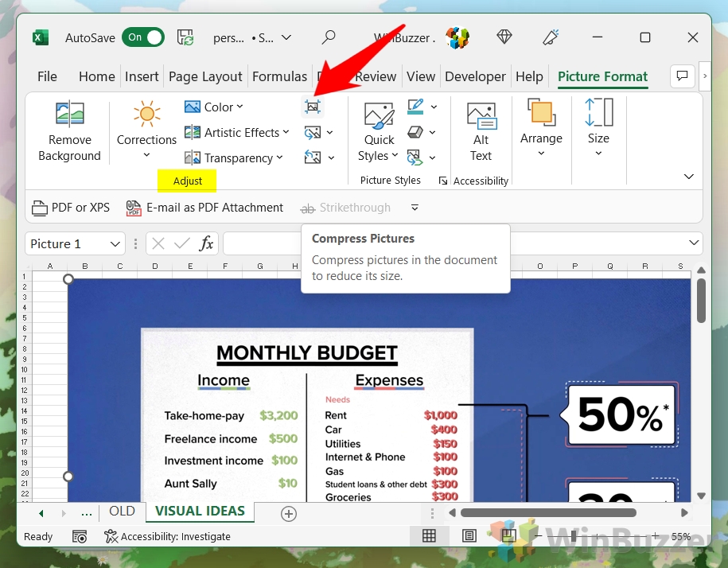Image resolution: width=728 pixels, height=568 pixels.
Task: Switch to the OLD sheet tab
Action: pyautogui.click(x=122, y=511)
